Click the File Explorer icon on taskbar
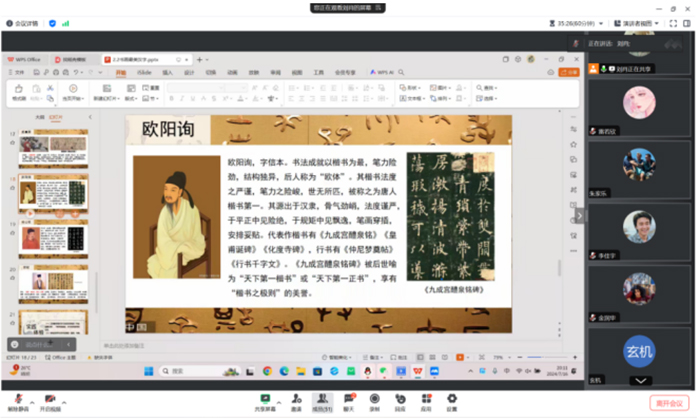Screen dimensions: 700x420 (300, 371)
